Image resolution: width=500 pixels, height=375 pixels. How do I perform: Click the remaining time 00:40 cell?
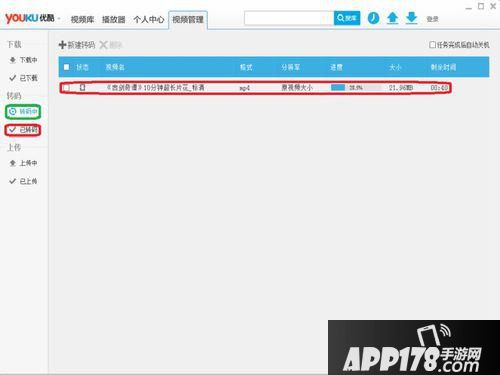[439, 88]
